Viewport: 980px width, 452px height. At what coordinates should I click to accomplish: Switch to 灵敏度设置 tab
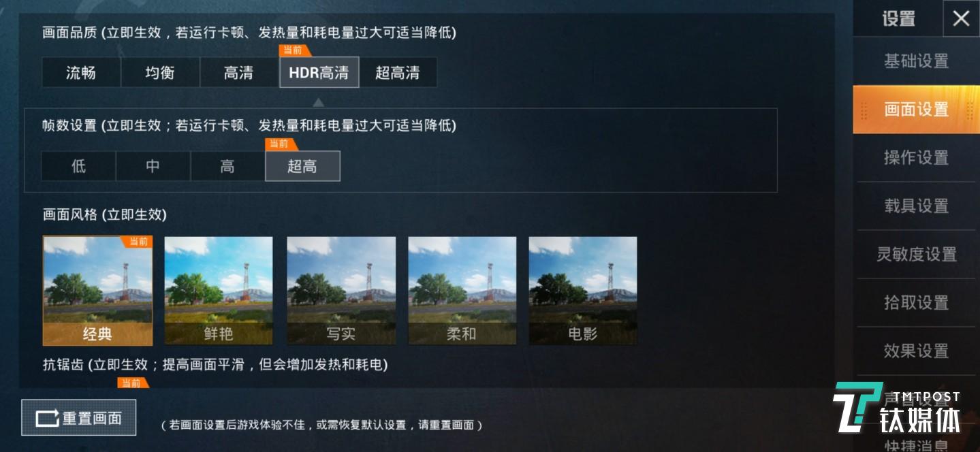(x=916, y=255)
